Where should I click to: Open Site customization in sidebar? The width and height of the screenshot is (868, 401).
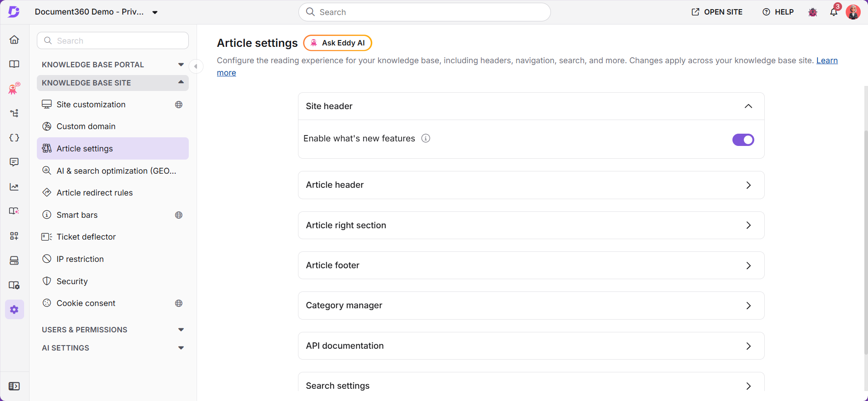(x=113, y=105)
